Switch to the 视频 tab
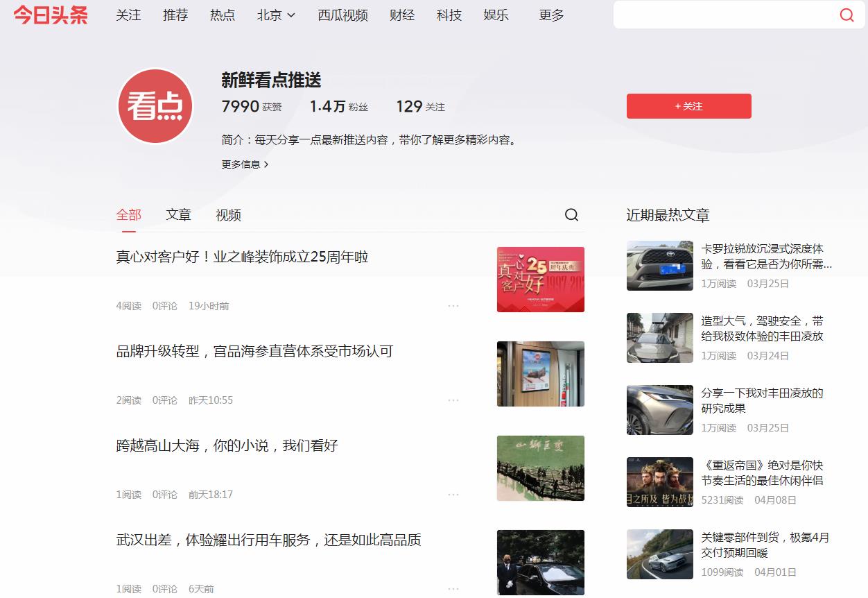The width and height of the screenshot is (868, 598). [x=227, y=215]
